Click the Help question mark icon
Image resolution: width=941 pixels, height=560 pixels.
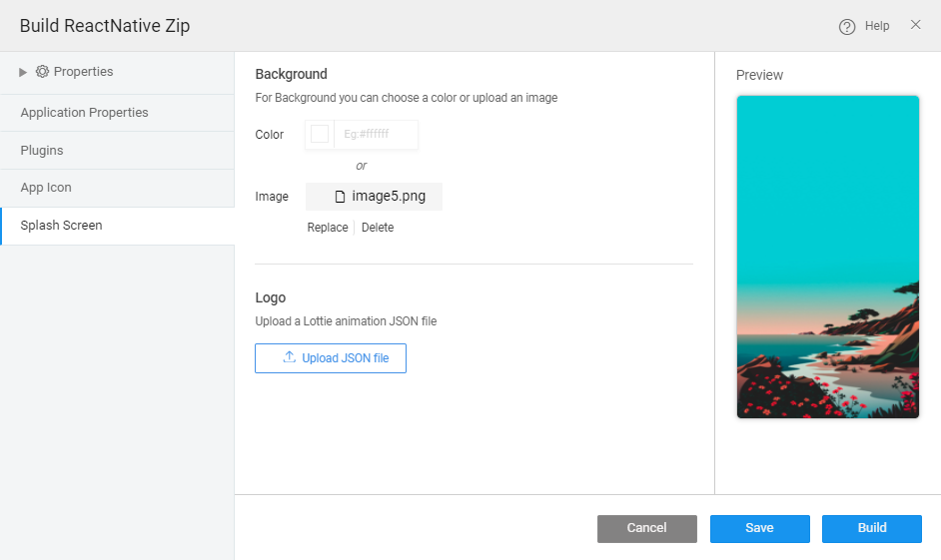point(847,27)
